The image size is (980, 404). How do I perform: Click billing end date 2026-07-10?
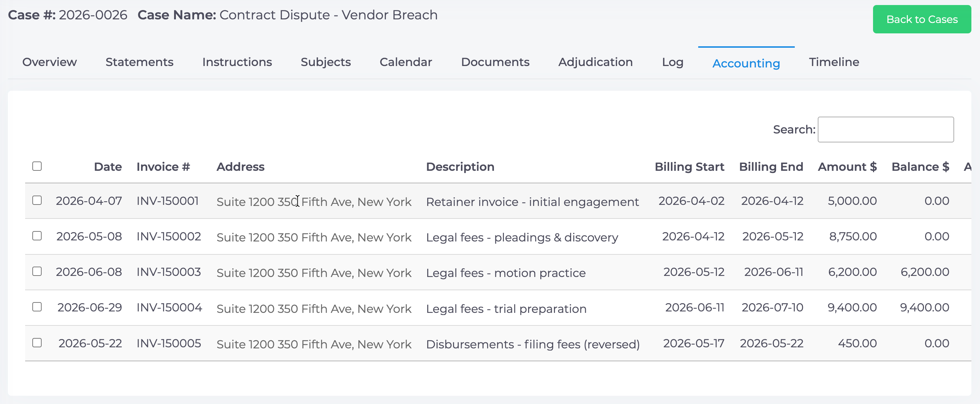(772, 307)
